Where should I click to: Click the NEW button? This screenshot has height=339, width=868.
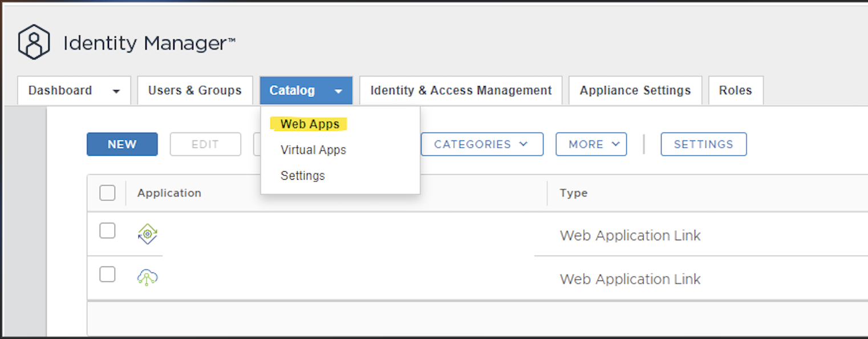[x=122, y=144]
